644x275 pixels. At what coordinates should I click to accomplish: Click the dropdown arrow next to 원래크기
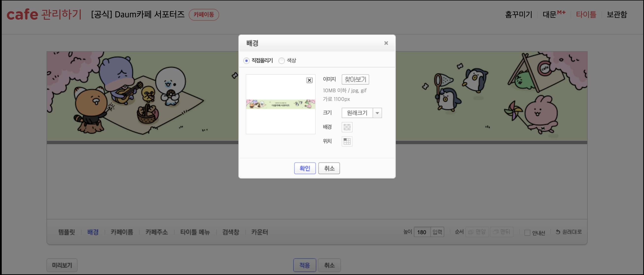click(377, 113)
